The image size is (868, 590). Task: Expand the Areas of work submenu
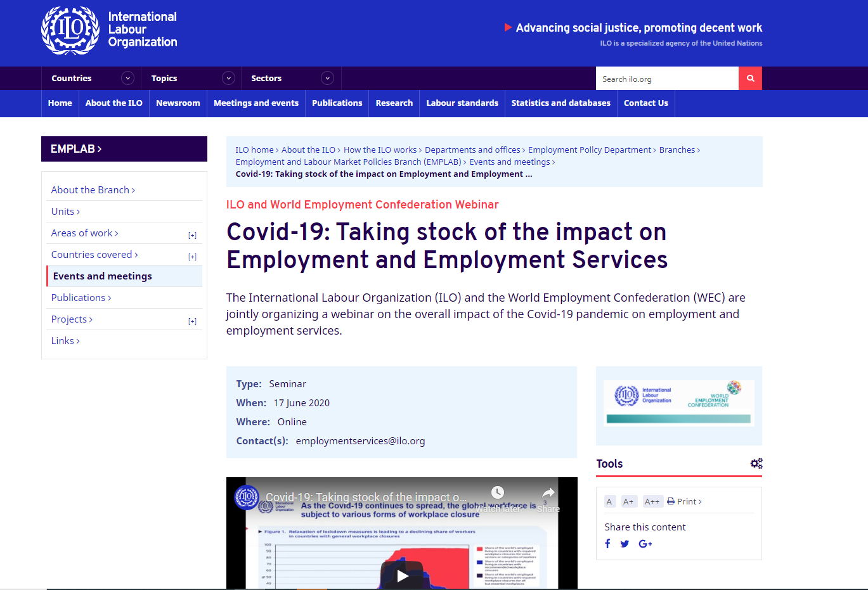point(192,235)
